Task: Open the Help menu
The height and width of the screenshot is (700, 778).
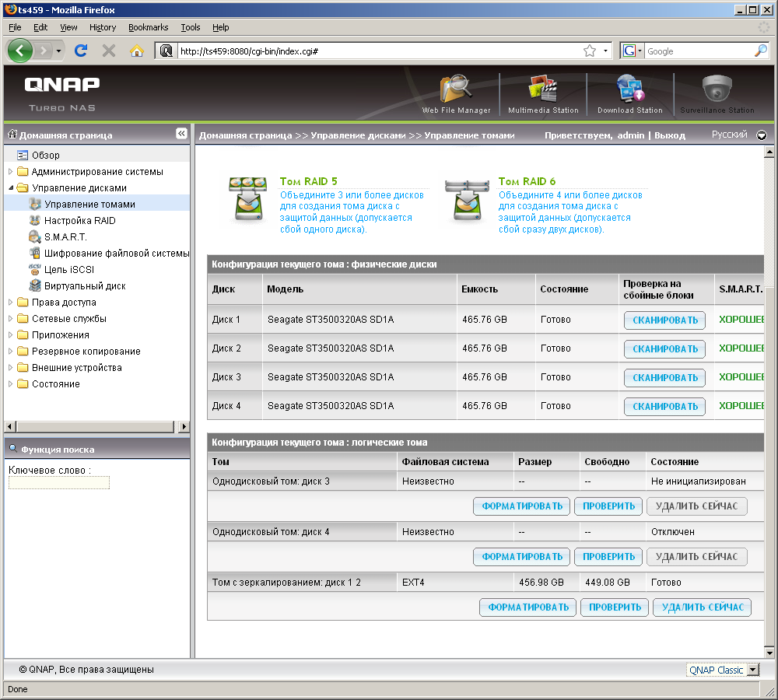Action: tap(221, 27)
